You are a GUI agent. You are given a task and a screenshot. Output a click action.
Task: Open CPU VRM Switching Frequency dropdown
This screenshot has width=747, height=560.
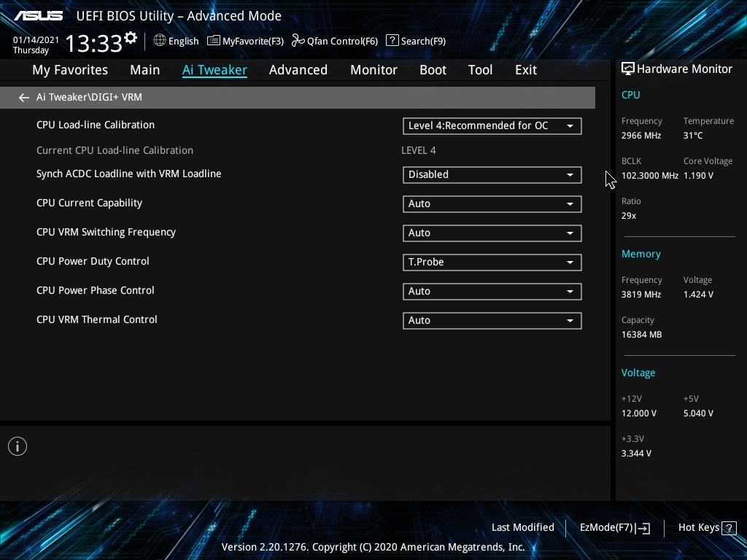point(492,233)
